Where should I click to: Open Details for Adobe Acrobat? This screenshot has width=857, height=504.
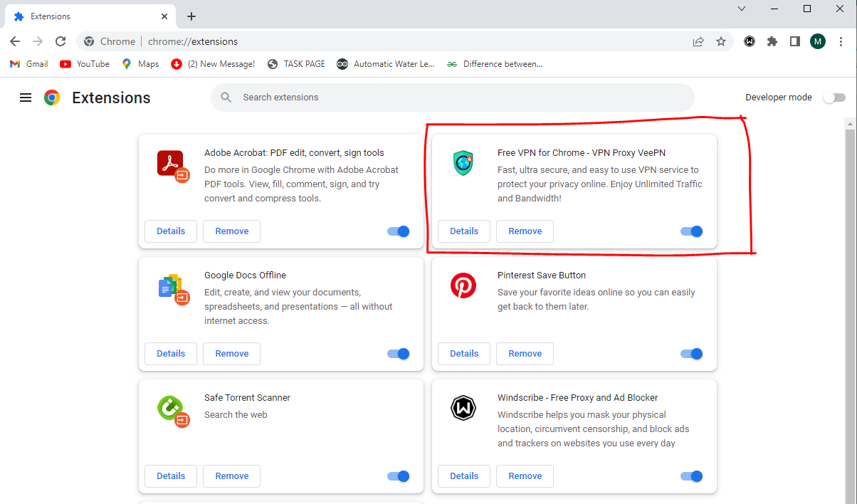pos(171,231)
